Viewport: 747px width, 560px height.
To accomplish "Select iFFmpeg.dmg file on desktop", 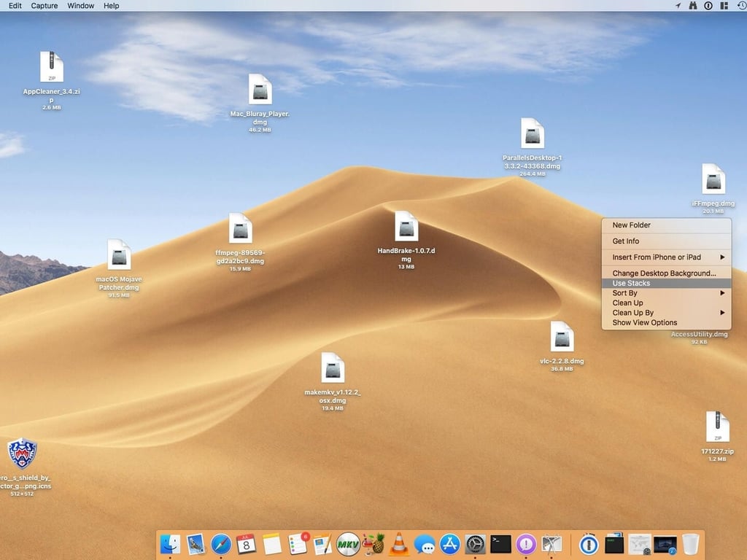I will click(713, 179).
